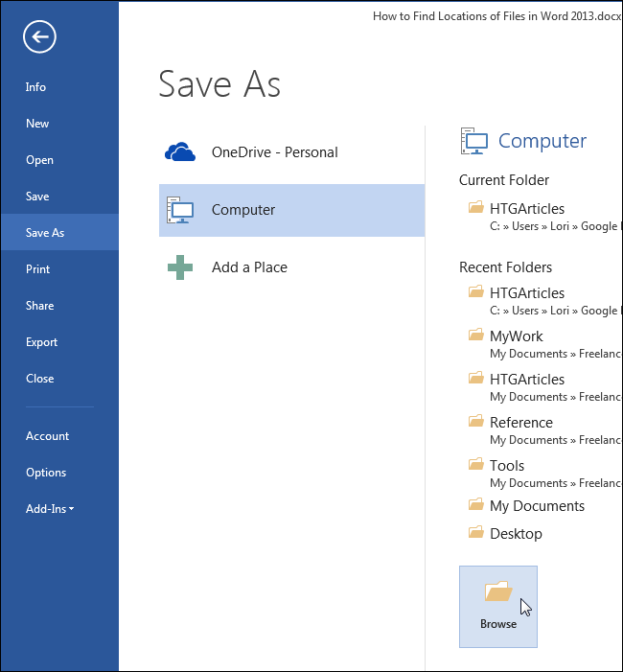Go to the Export menu item
Screen dimensions: 623x672
[42, 342]
